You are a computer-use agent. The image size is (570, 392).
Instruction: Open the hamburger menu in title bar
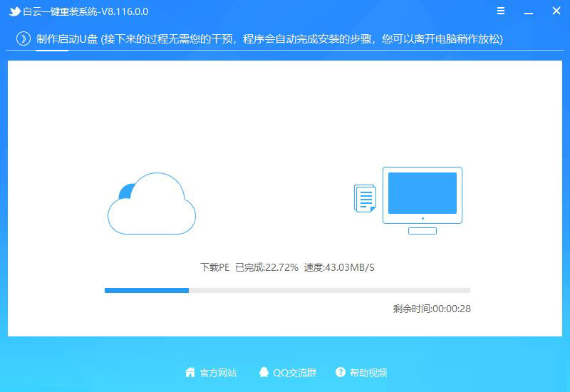click(501, 11)
